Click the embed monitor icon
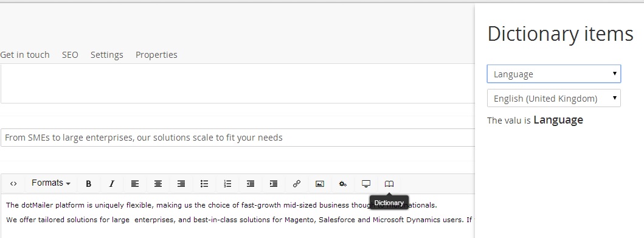 pos(366,184)
